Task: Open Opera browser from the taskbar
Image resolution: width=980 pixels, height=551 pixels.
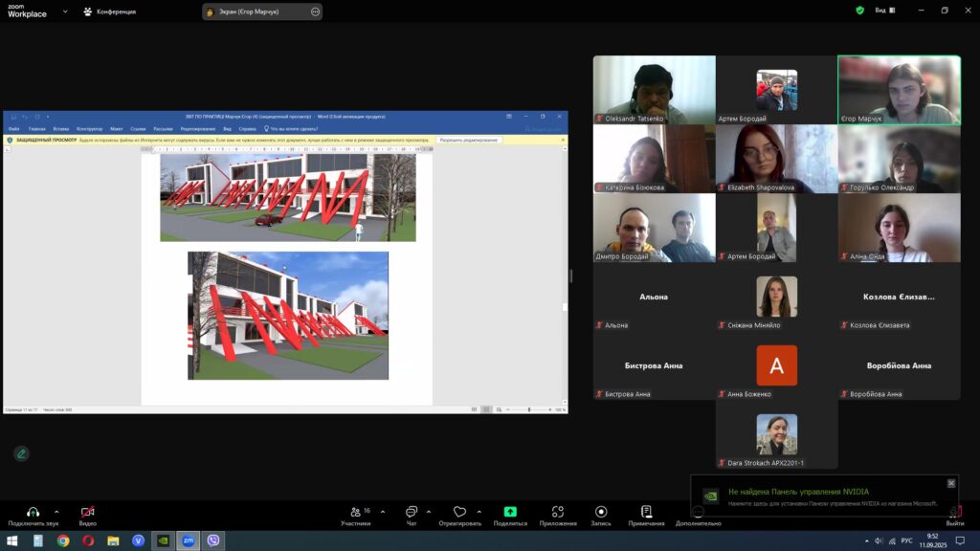Action: click(x=88, y=540)
